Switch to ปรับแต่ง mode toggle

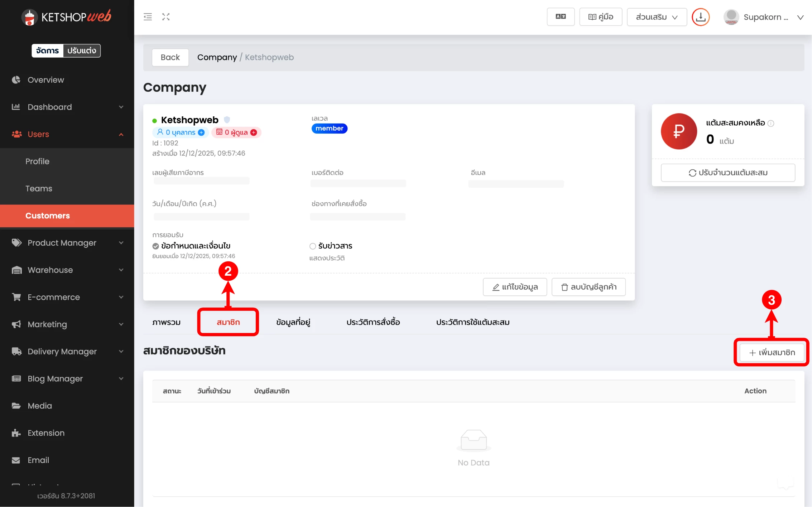(x=82, y=50)
